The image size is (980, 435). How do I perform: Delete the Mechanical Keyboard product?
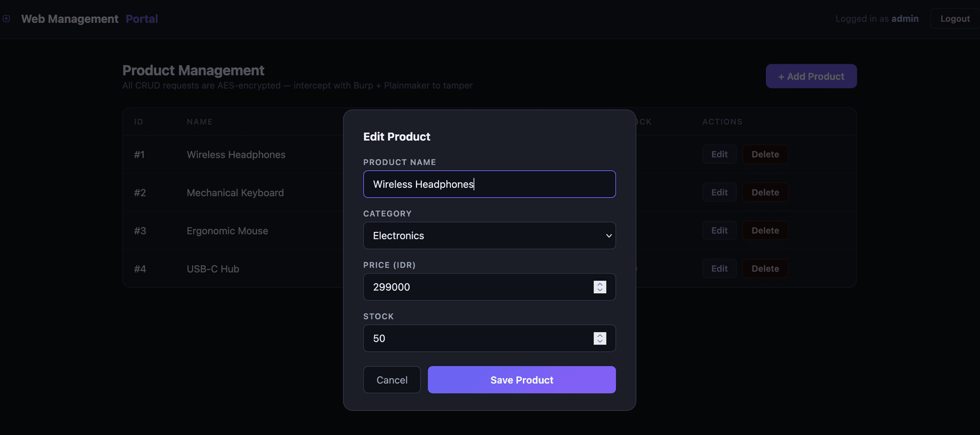click(x=765, y=193)
